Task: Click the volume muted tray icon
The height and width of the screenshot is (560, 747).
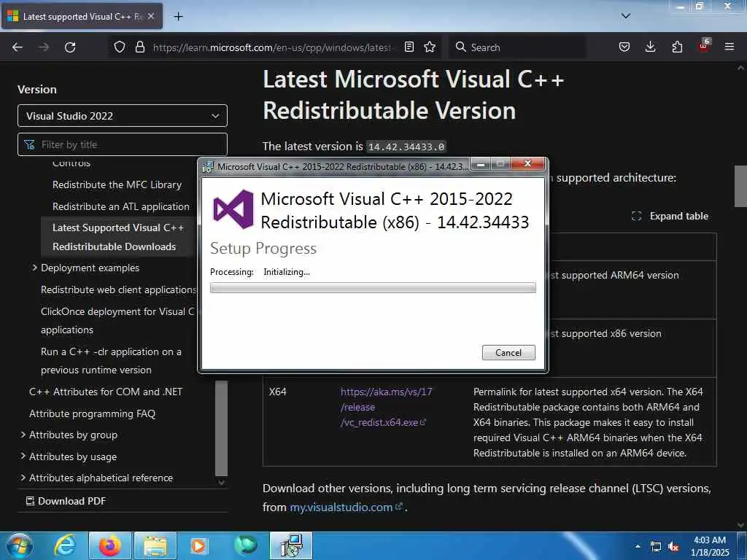Action: tap(673, 547)
